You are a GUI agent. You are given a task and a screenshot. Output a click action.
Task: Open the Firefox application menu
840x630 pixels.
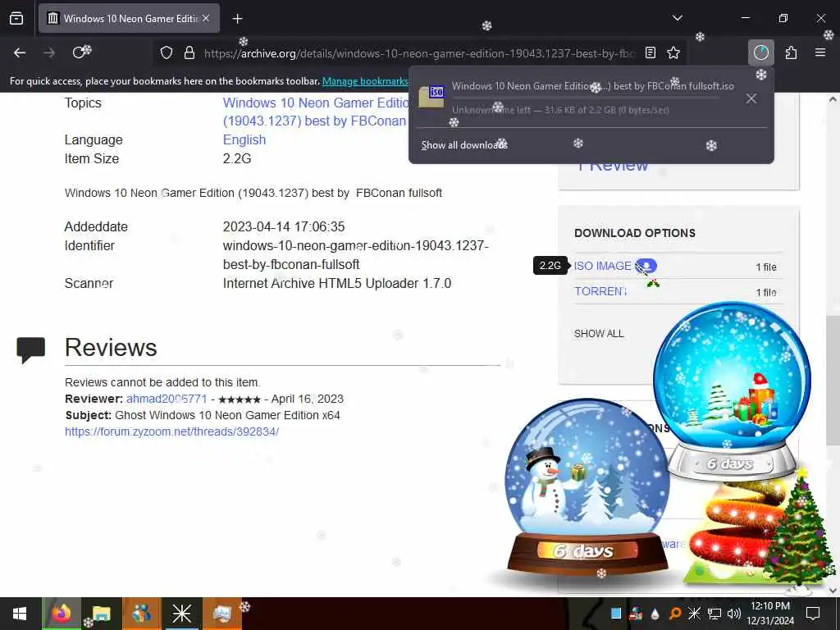pos(819,52)
